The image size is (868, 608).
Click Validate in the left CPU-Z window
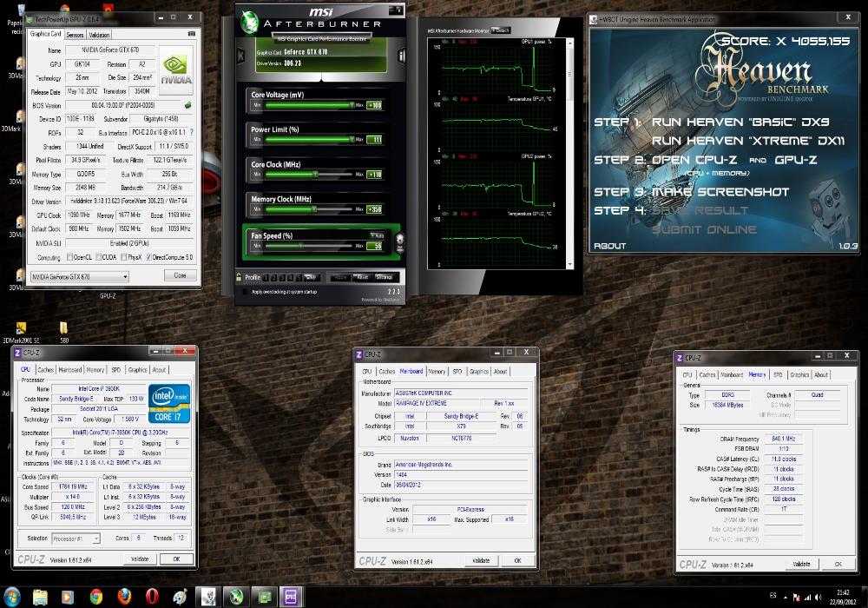[x=140, y=559]
